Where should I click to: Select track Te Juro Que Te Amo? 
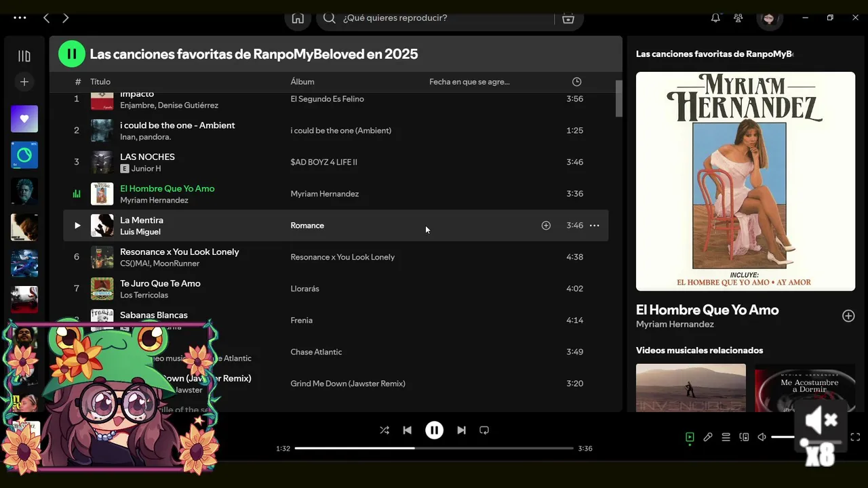coord(160,283)
